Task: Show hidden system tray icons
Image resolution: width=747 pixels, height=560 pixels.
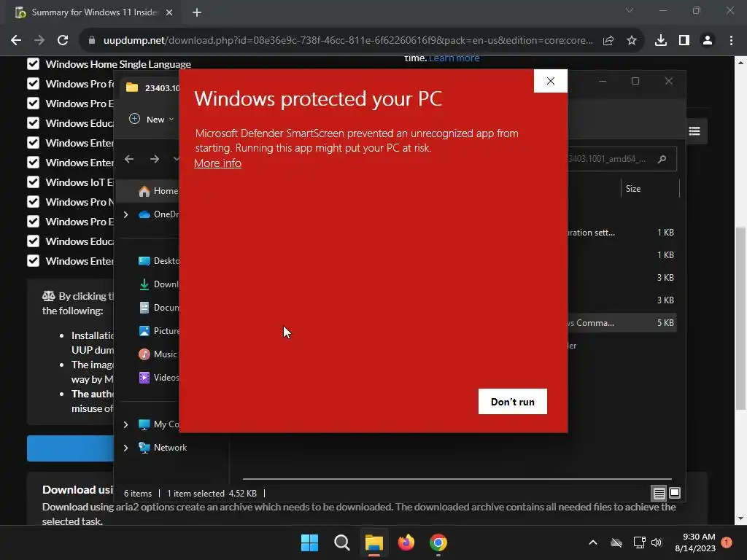Action: click(x=593, y=542)
